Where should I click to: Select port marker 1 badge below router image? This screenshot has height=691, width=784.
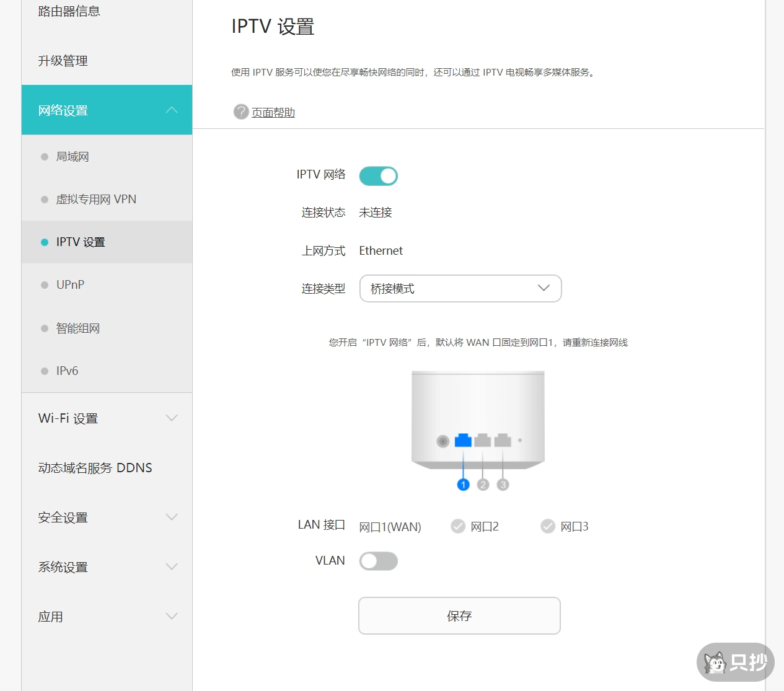[463, 485]
